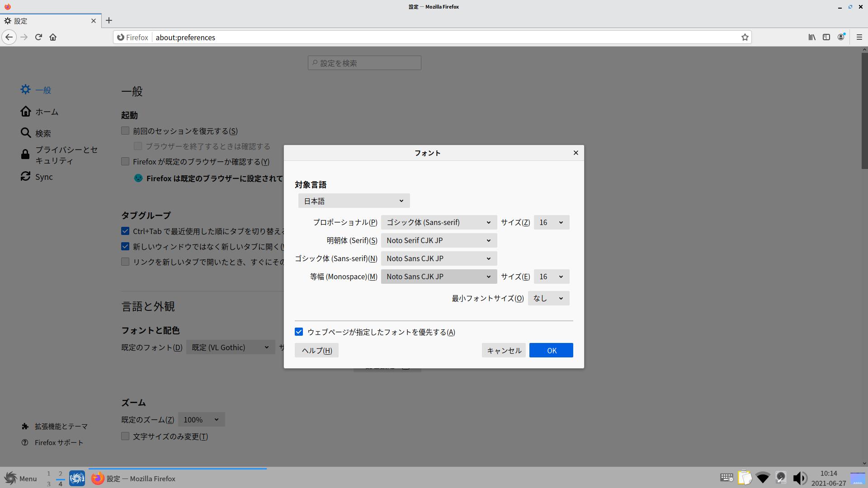
Task: Open the 明朝体 Serif font dropdown
Action: (x=439, y=240)
